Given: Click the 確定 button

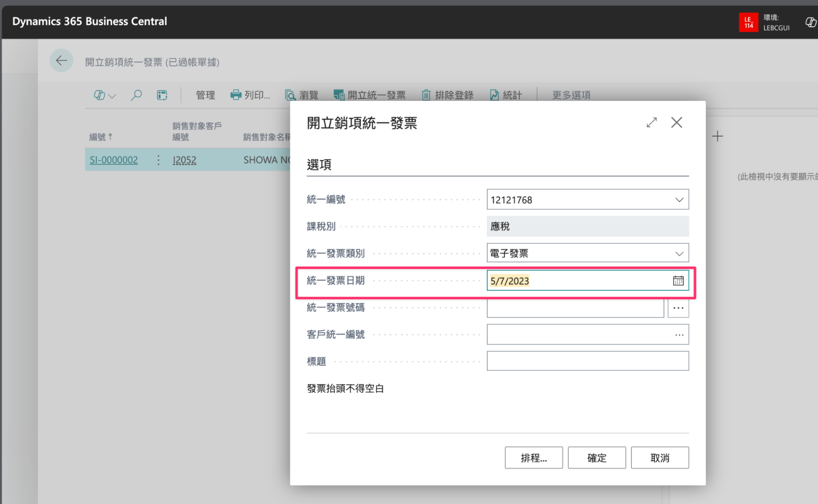Looking at the screenshot, I should (x=597, y=458).
